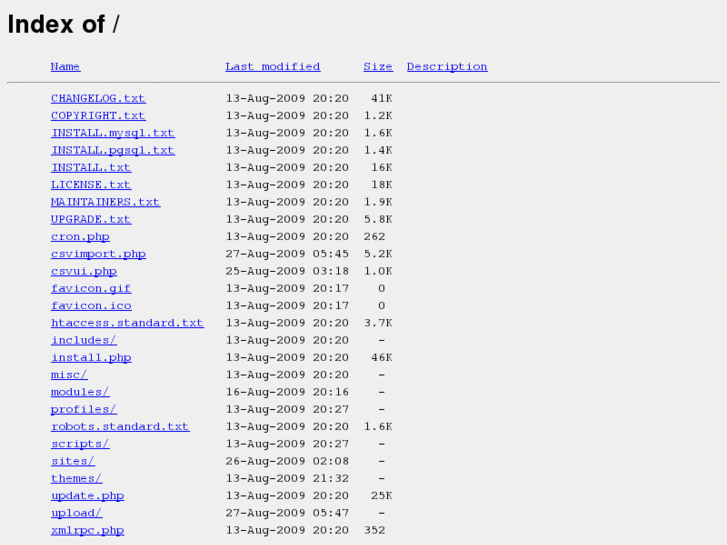This screenshot has width=727, height=545.
Task: Open COPYRIGHT.txt file
Action: (98, 115)
